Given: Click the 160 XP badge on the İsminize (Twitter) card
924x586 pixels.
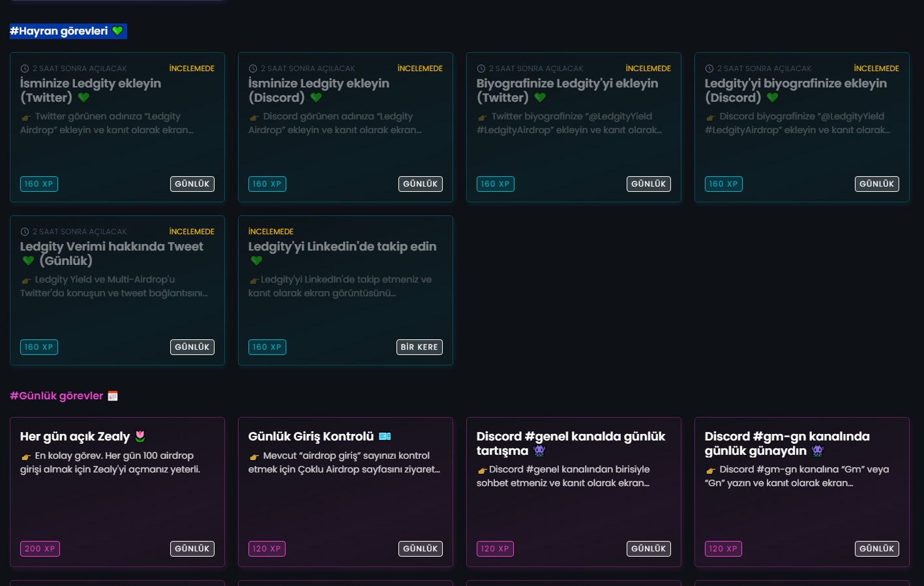Looking at the screenshot, I should click(x=39, y=184).
